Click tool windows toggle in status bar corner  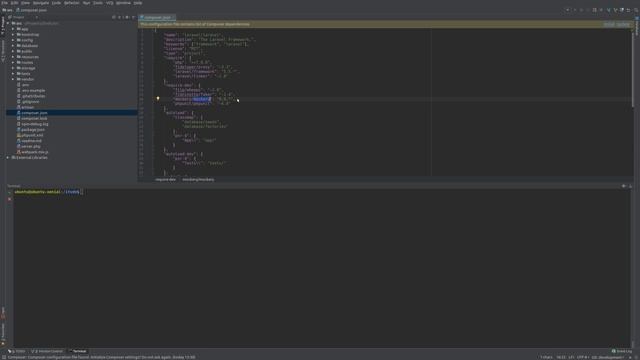click(x=3, y=357)
